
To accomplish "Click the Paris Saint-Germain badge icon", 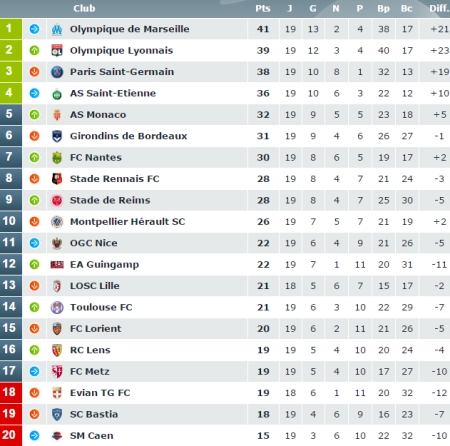I will coord(57,72).
